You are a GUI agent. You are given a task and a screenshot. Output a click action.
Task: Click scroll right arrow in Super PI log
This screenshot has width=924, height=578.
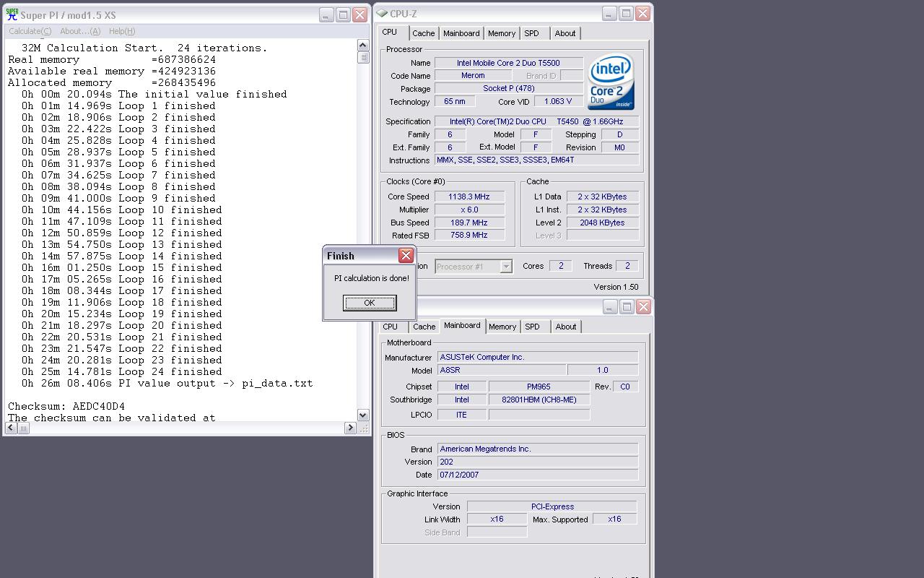tap(350, 428)
